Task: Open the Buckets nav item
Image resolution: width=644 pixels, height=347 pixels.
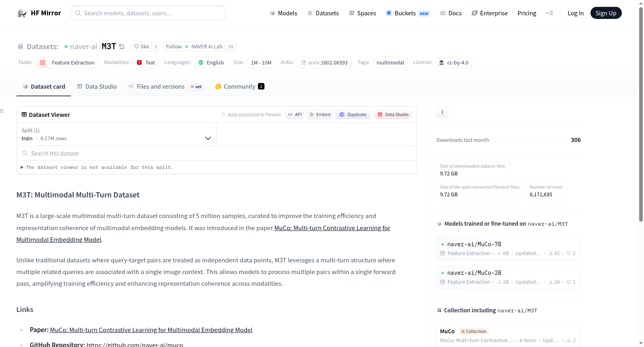Action: [408, 13]
